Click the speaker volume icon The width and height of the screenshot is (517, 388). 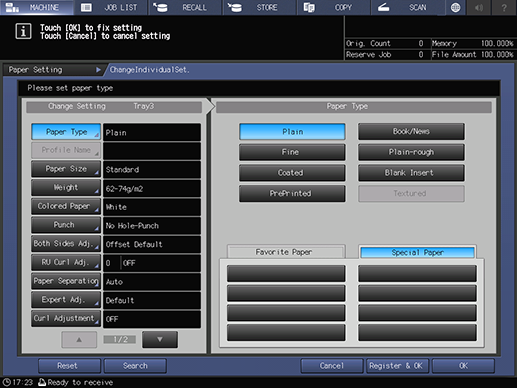pos(479,7)
